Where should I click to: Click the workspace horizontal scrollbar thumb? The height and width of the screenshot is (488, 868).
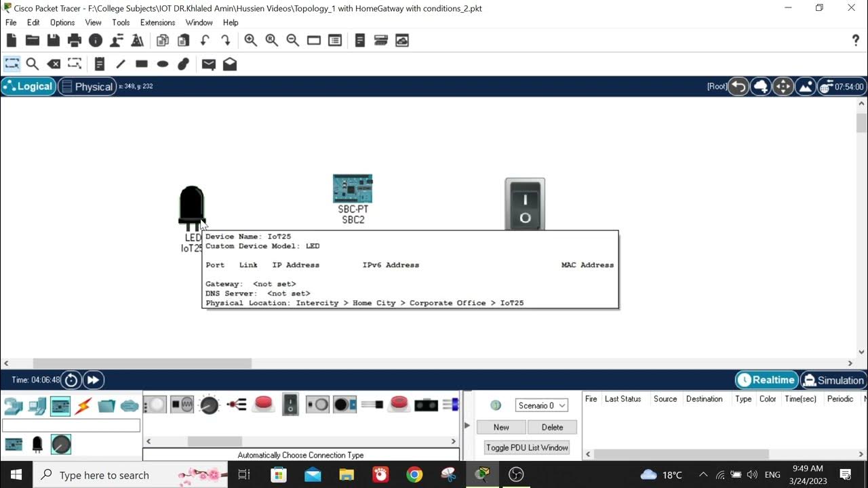(x=142, y=363)
